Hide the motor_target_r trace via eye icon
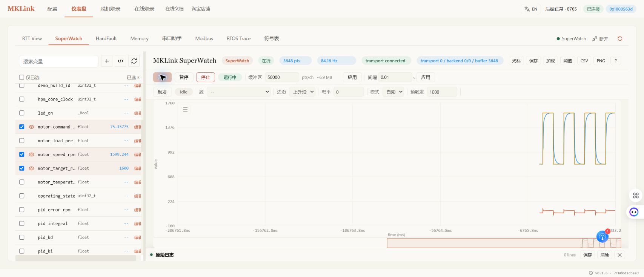 (31, 168)
